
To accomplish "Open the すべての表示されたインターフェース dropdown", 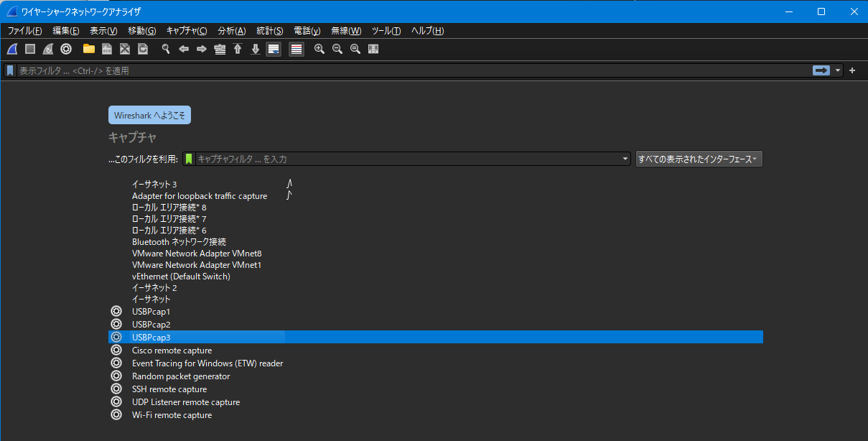I will (699, 159).
